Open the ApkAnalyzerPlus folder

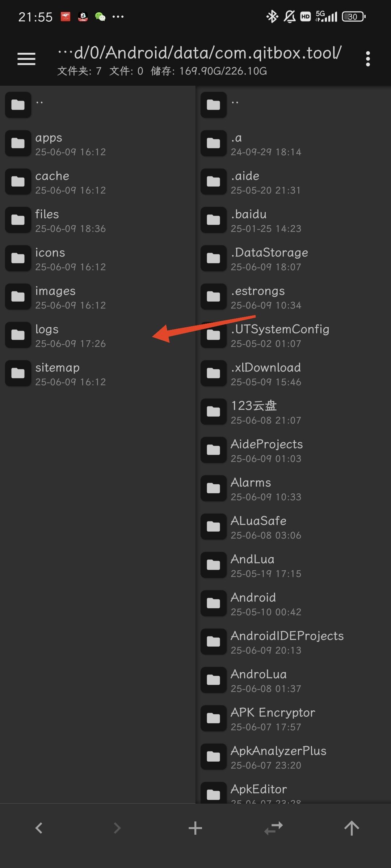click(x=294, y=757)
